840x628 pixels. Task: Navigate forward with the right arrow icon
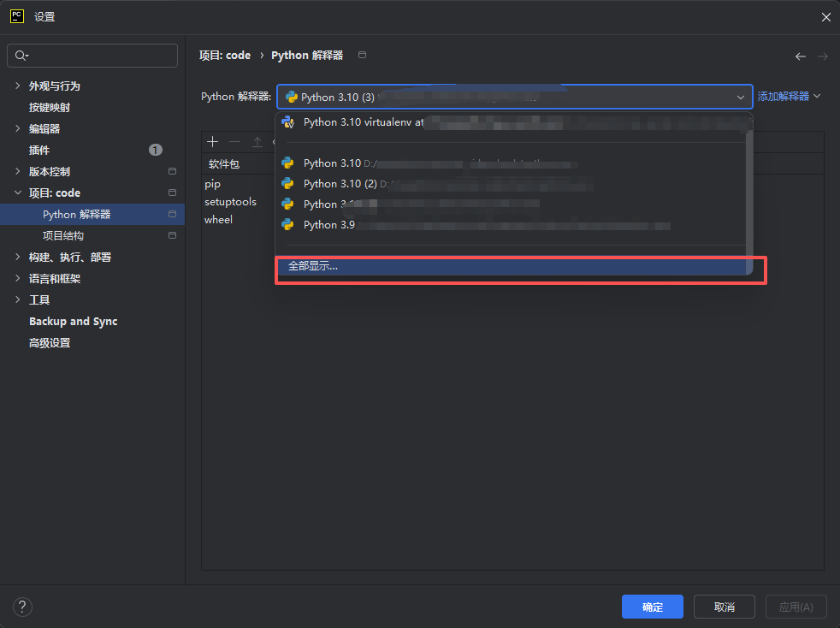coord(823,56)
